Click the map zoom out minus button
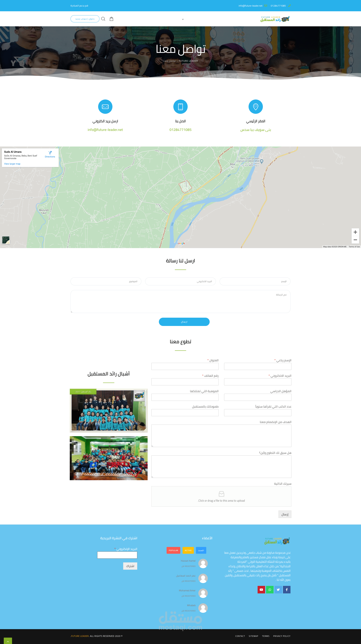Image resolution: width=361 pixels, height=644 pixels. coord(355,240)
